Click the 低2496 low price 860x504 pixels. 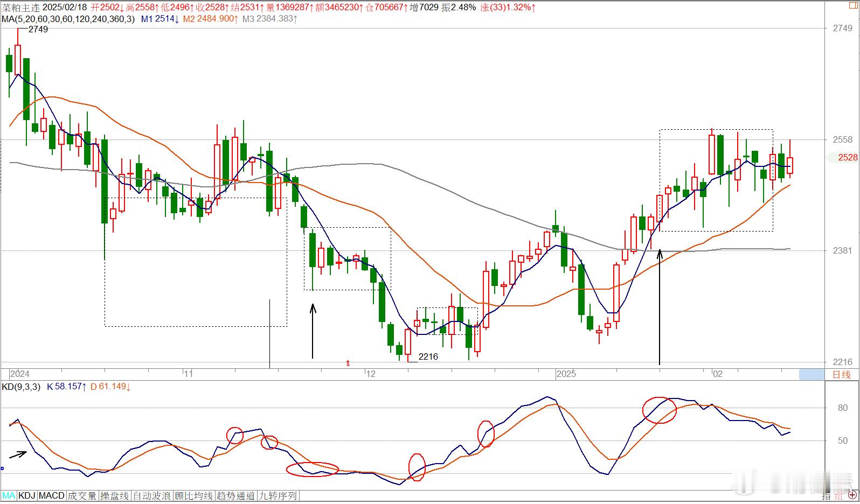pos(178,8)
